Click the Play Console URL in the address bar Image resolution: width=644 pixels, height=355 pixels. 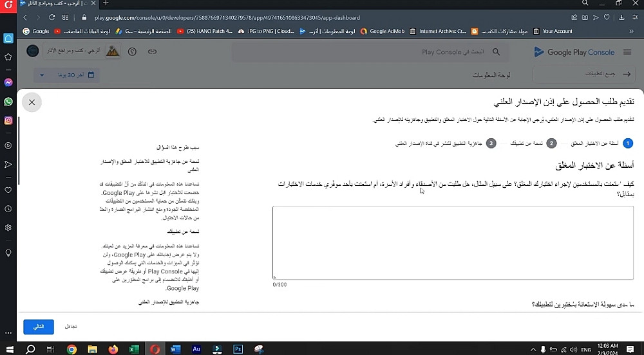[227, 17]
